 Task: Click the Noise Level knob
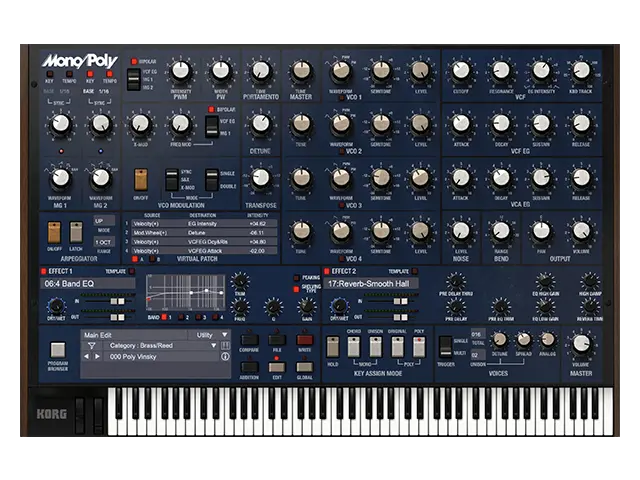[461, 231]
